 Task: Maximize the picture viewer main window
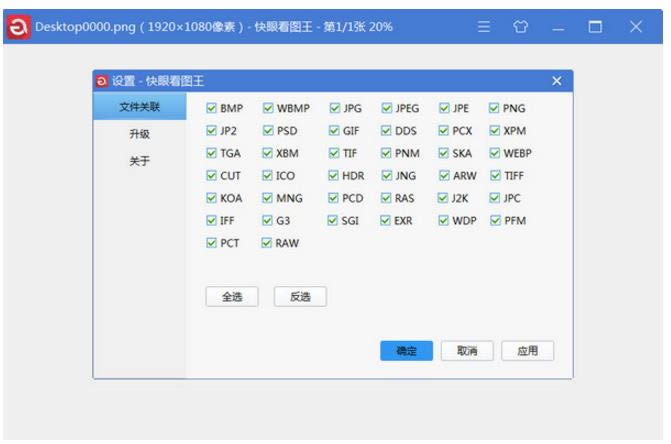tap(595, 27)
